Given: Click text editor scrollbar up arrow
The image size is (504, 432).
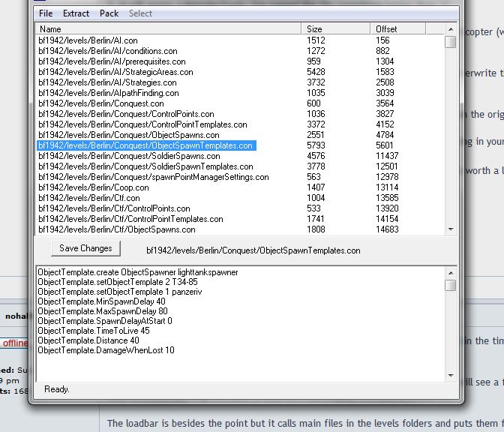Looking at the screenshot, I should coord(451,273).
